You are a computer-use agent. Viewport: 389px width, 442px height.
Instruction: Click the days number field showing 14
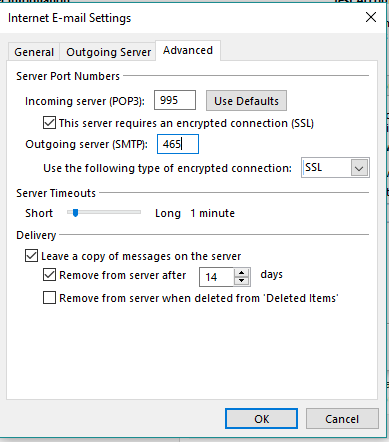click(x=217, y=277)
